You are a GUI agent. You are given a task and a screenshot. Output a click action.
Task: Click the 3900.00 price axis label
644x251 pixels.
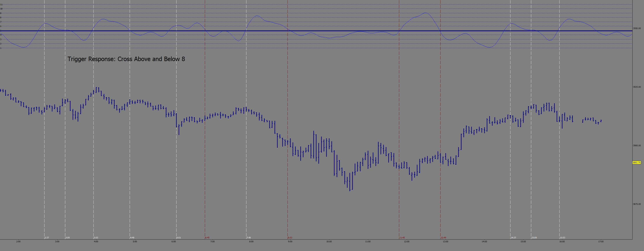click(x=637, y=145)
